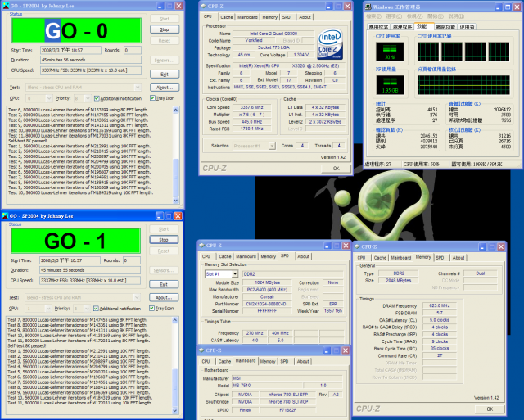Switch to CPU tab in SPD CPU-Z window
This screenshot has width=524, height=420.
[x=206, y=256]
